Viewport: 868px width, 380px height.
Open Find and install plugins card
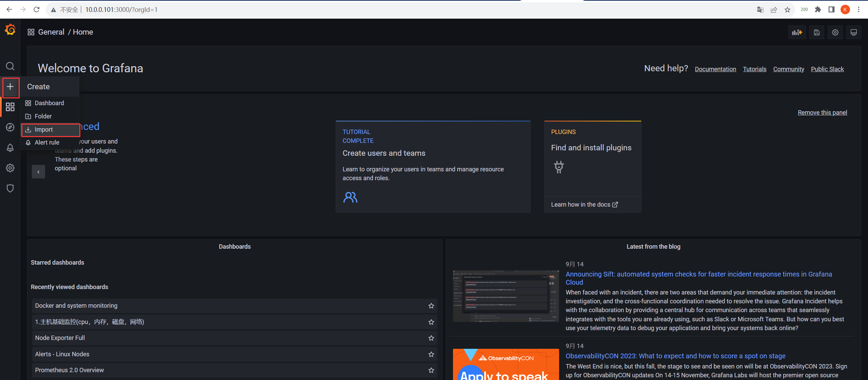[593, 167]
